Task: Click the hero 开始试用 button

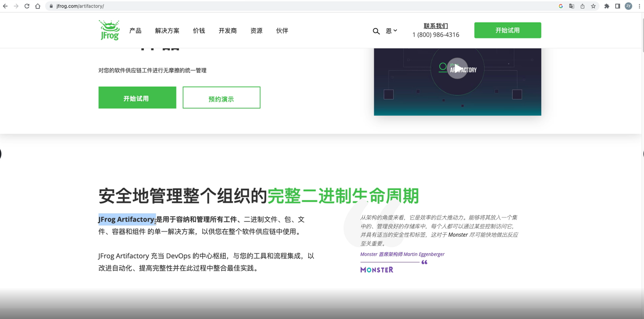Action: coord(137,98)
